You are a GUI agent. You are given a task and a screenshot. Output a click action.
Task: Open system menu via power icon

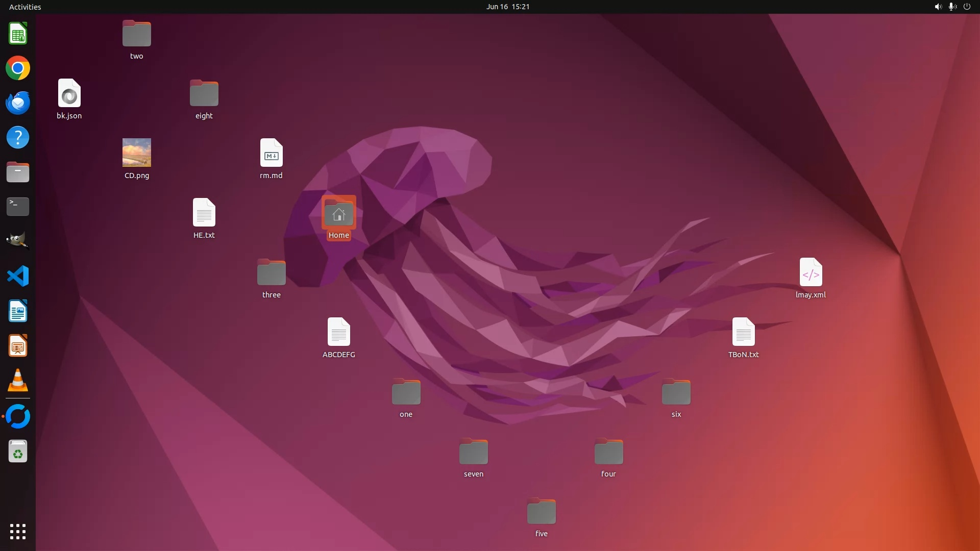point(967,7)
